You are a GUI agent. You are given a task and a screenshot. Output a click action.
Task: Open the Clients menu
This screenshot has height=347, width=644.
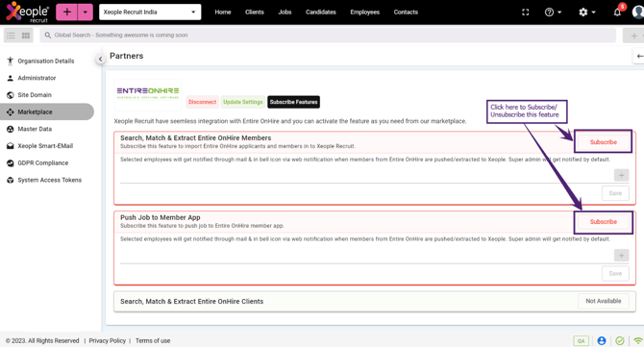coord(254,12)
